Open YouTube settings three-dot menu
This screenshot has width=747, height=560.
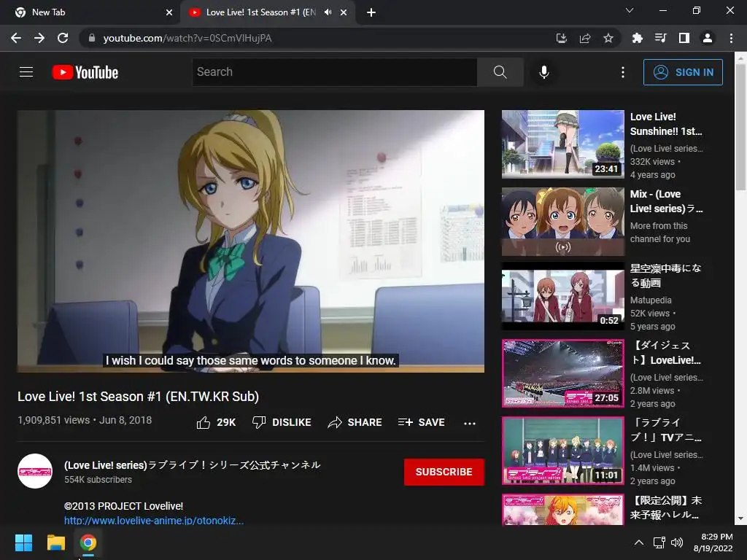[x=623, y=72]
